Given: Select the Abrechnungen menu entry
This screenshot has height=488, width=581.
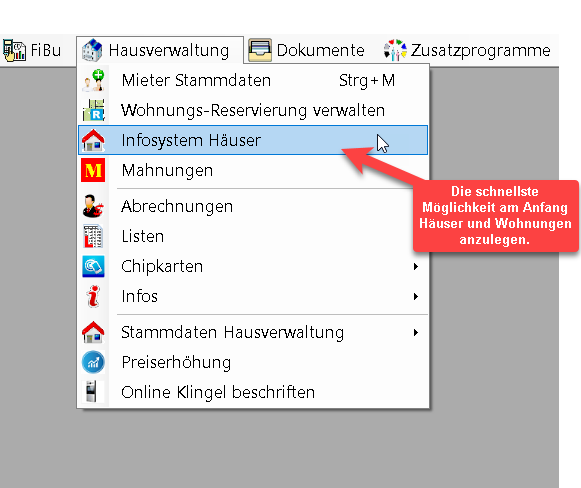Looking at the screenshot, I should pos(253,206).
